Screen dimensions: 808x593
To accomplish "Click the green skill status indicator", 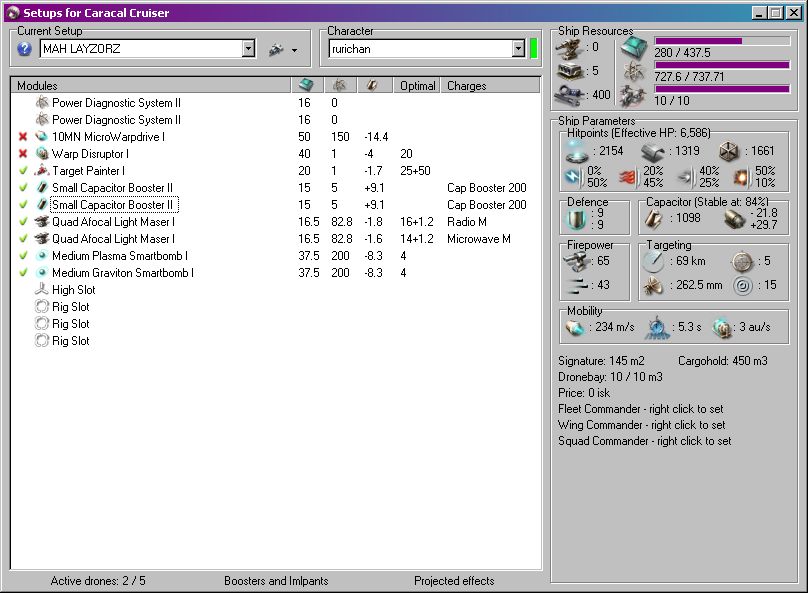I will tap(533, 49).
